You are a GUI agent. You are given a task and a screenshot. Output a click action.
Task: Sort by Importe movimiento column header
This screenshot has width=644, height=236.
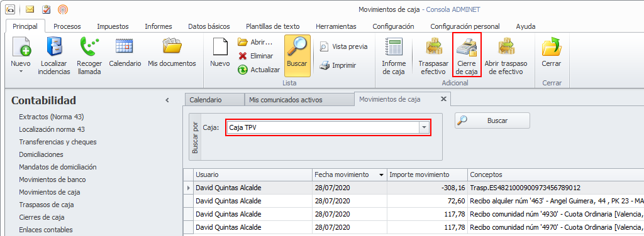coord(427,174)
